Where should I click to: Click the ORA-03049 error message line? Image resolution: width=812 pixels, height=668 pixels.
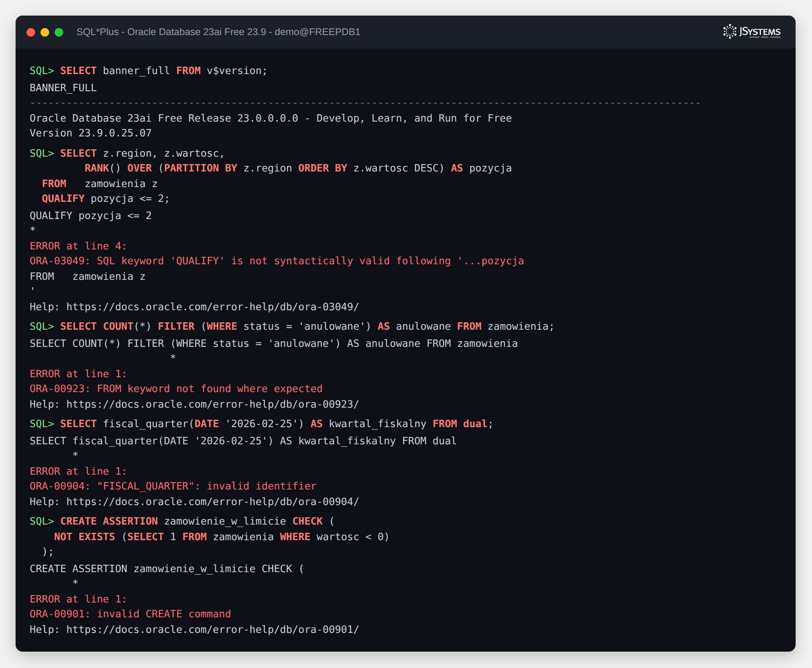click(277, 261)
